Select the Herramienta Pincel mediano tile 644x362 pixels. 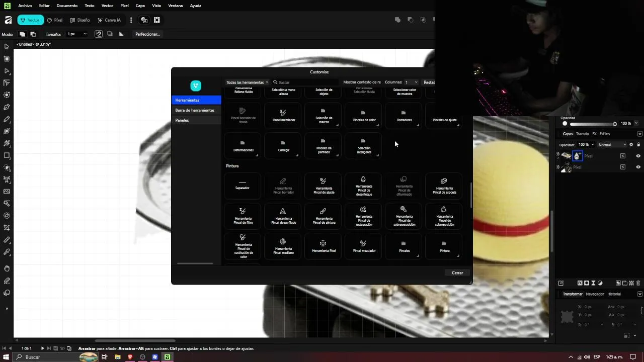283,246
